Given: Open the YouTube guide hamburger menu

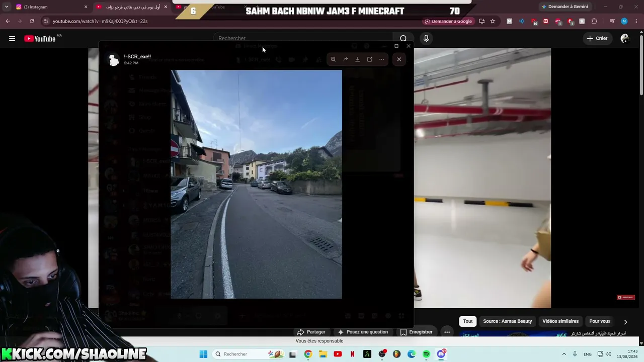Looking at the screenshot, I should [x=12, y=39].
